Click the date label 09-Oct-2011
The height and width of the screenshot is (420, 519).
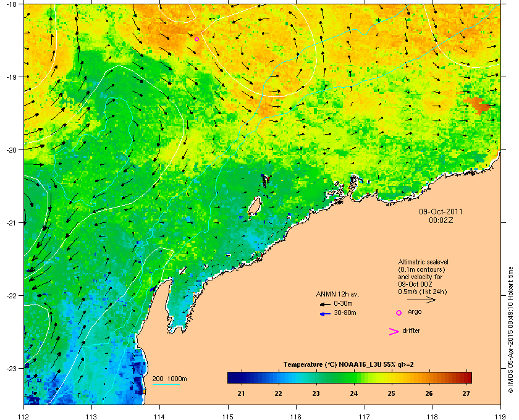(441, 211)
